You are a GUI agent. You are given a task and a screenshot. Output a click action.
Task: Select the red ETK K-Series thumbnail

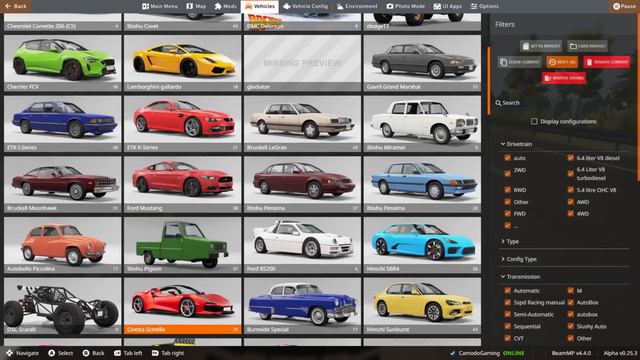pyautogui.click(x=182, y=124)
